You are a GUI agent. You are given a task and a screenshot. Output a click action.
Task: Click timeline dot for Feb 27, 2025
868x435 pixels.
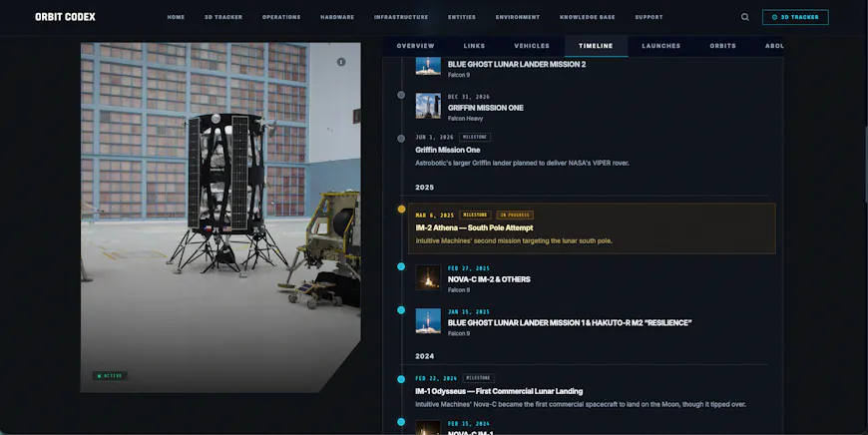click(x=401, y=266)
